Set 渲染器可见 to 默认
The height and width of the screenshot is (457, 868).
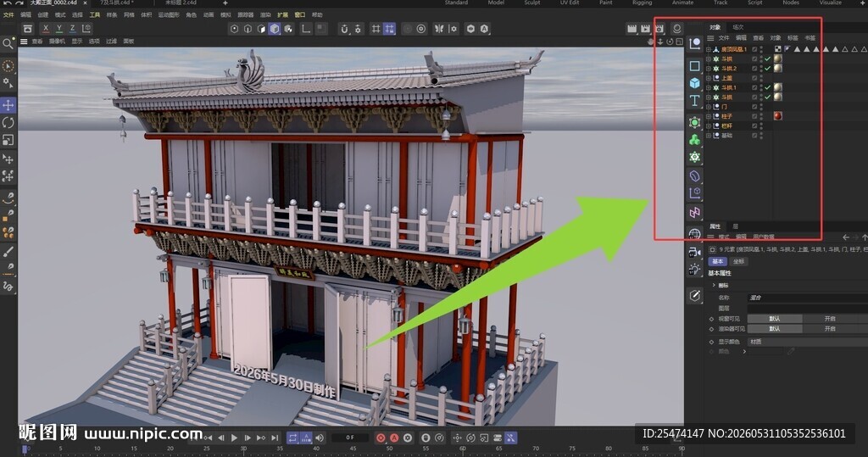click(x=775, y=328)
